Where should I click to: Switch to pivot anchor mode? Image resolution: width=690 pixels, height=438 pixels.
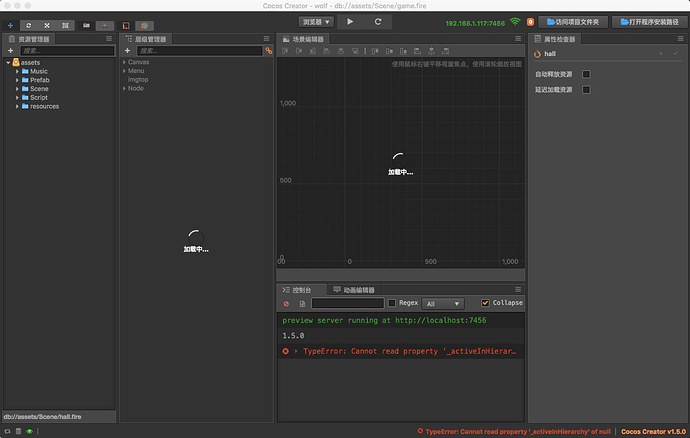(86, 26)
